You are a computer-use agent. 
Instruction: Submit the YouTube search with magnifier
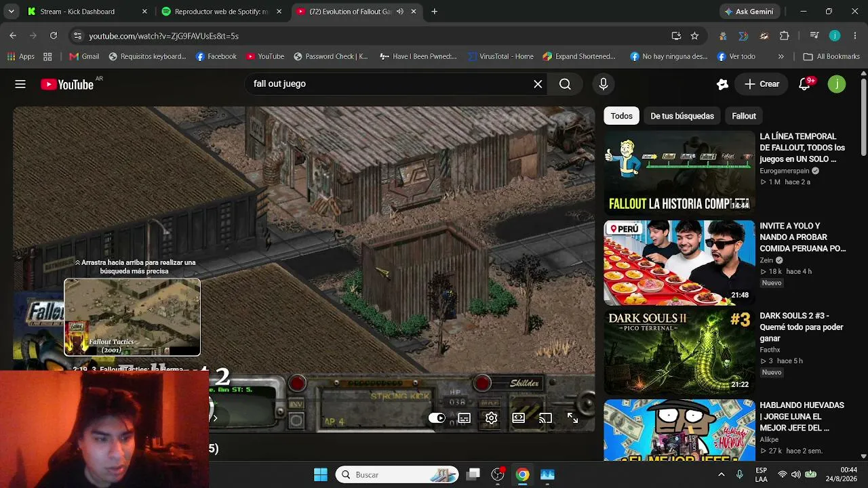565,84
